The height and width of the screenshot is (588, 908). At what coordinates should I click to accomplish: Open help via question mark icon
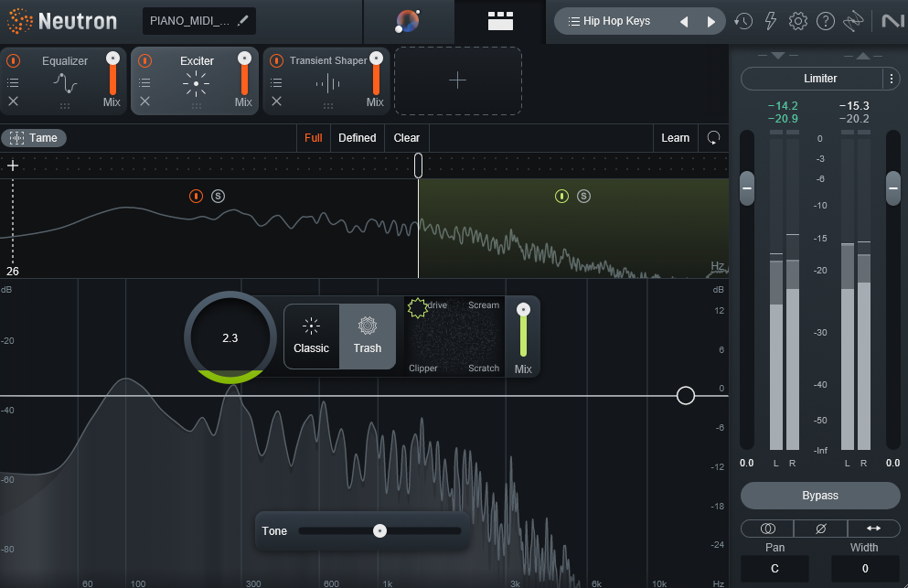click(x=826, y=21)
